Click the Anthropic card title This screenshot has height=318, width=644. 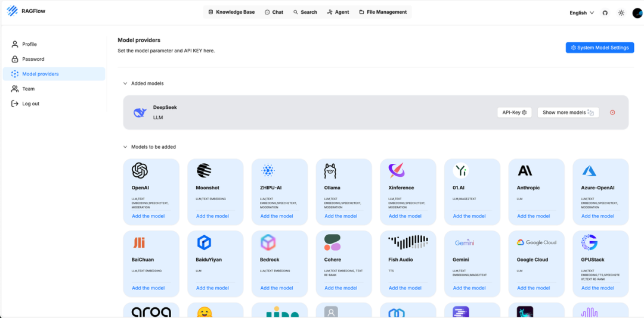tap(528, 188)
